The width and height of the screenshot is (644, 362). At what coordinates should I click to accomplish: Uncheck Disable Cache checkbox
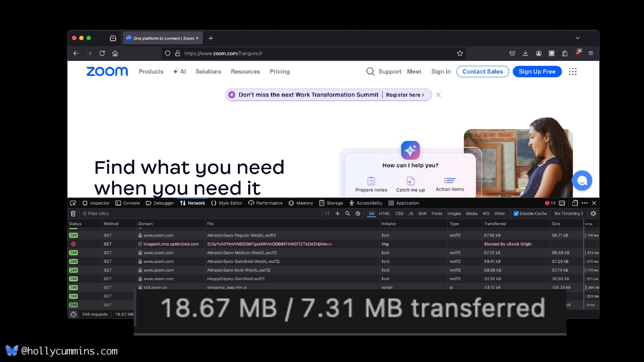(516, 214)
